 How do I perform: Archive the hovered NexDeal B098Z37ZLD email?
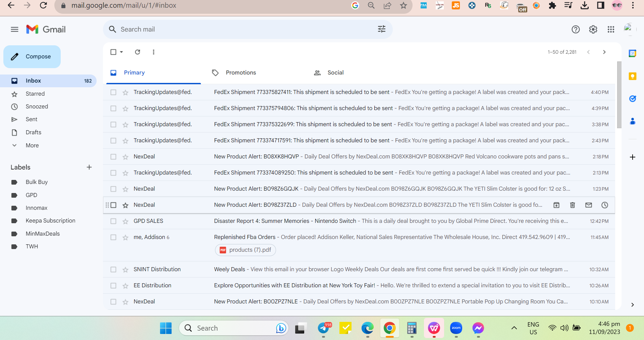(556, 205)
